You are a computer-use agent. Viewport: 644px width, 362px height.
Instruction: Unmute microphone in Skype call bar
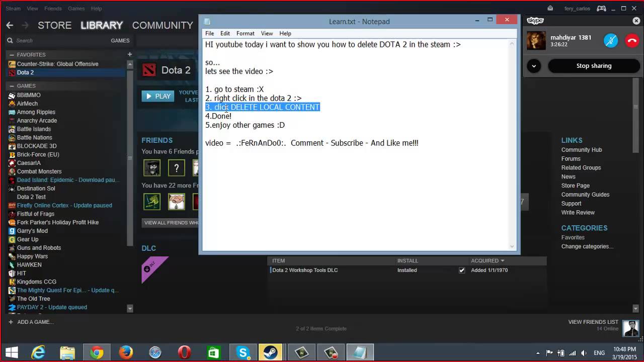tap(611, 41)
